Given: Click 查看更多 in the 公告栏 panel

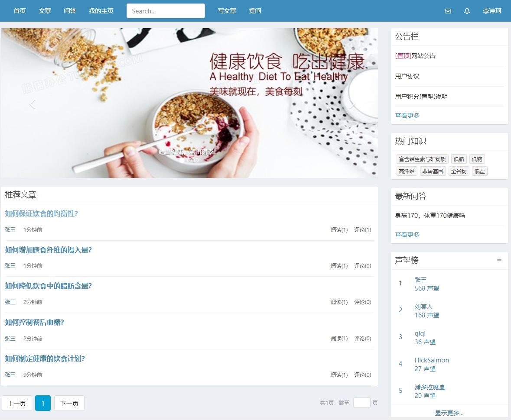Looking at the screenshot, I should coord(407,116).
